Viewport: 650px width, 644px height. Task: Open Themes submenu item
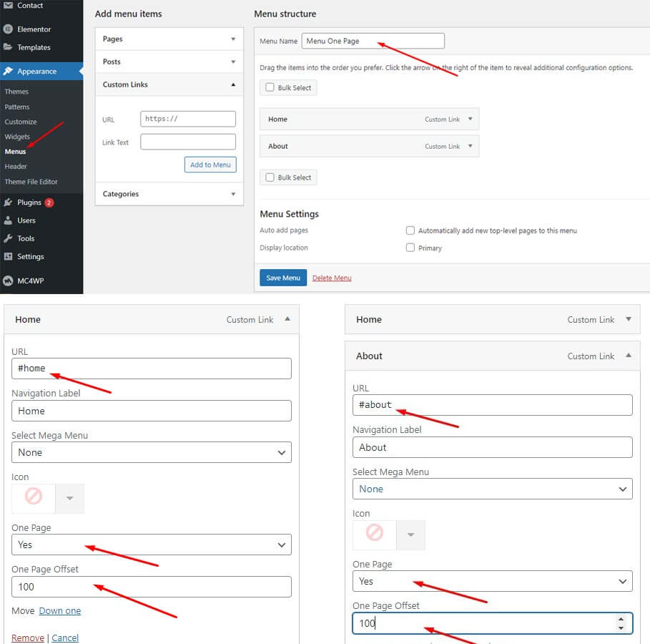[16, 92]
